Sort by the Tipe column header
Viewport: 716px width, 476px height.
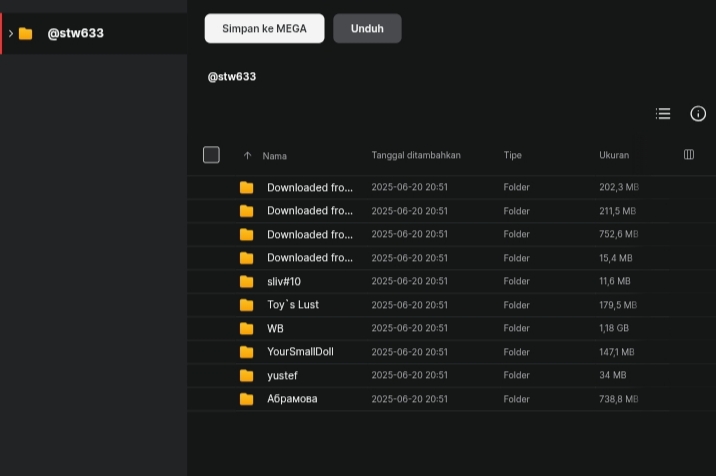[x=512, y=155]
